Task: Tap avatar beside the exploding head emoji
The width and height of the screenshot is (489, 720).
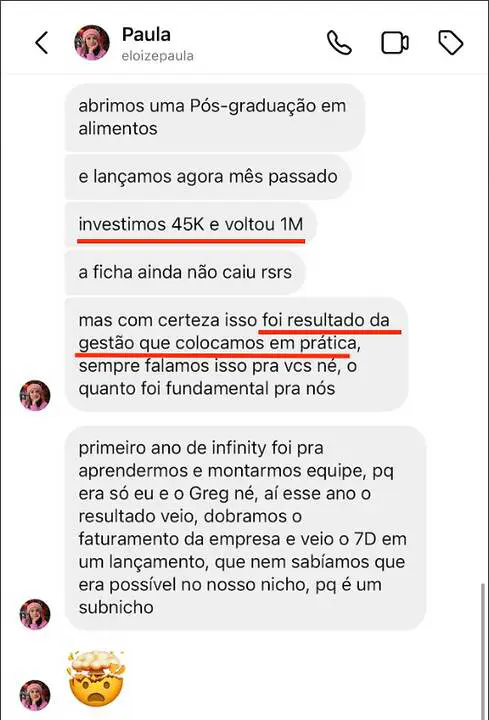Action: tap(35, 695)
